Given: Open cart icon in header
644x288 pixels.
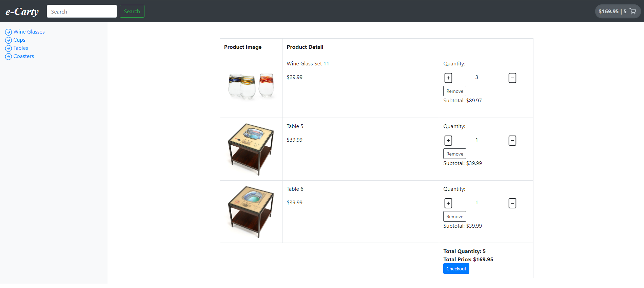Looking at the screenshot, I should point(633,12).
